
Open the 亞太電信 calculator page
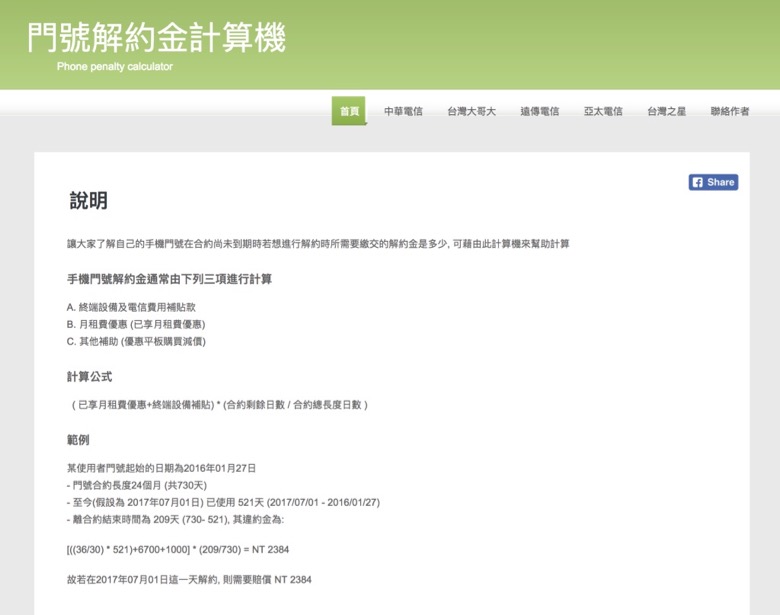(x=603, y=111)
